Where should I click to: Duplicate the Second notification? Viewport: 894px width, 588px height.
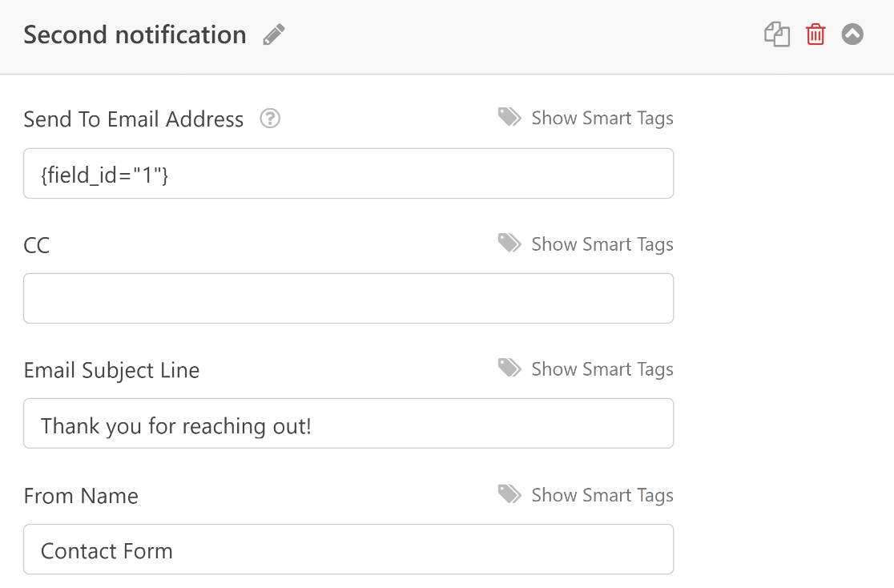coord(777,35)
